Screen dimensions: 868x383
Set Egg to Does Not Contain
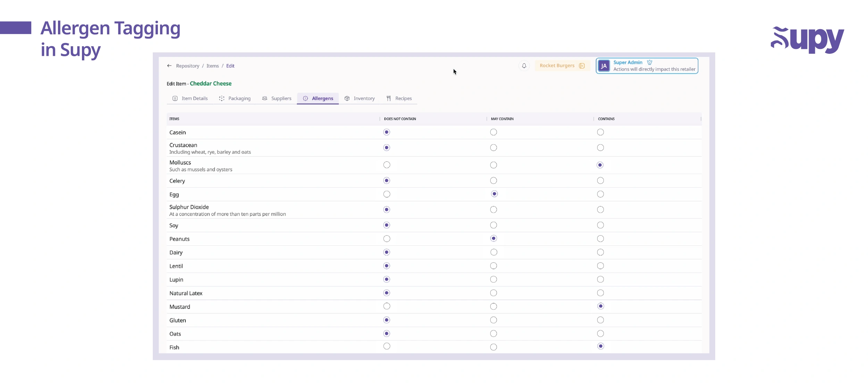[387, 194]
